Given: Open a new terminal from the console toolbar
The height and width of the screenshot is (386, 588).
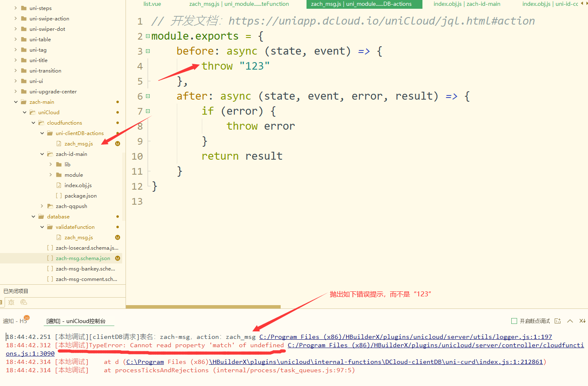Looking at the screenshot, I should [x=558, y=321].
